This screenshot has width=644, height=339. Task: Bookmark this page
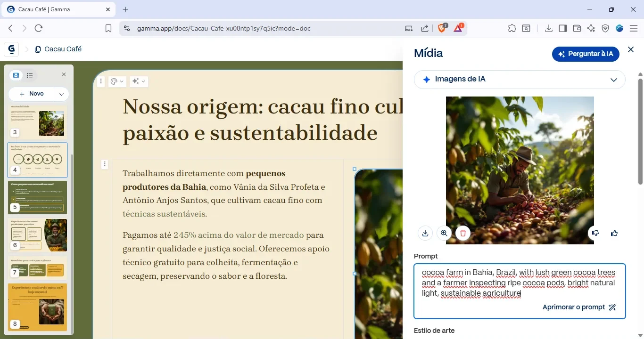coord(108,28)
